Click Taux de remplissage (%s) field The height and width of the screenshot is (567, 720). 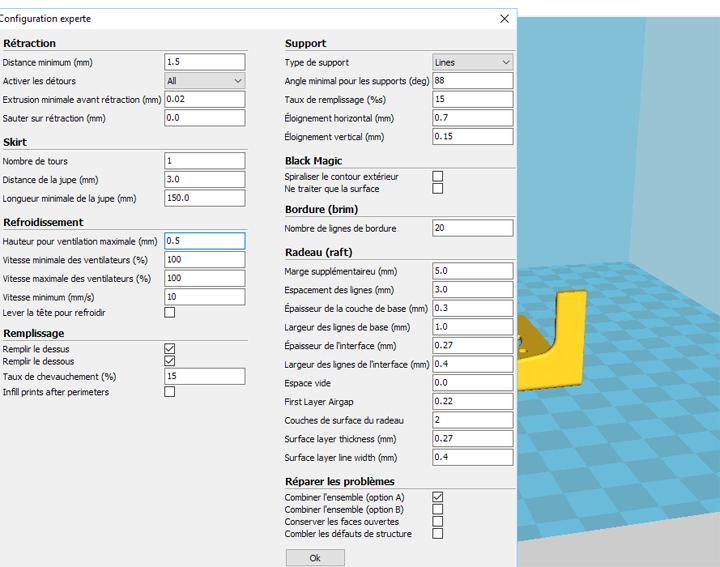472,99
